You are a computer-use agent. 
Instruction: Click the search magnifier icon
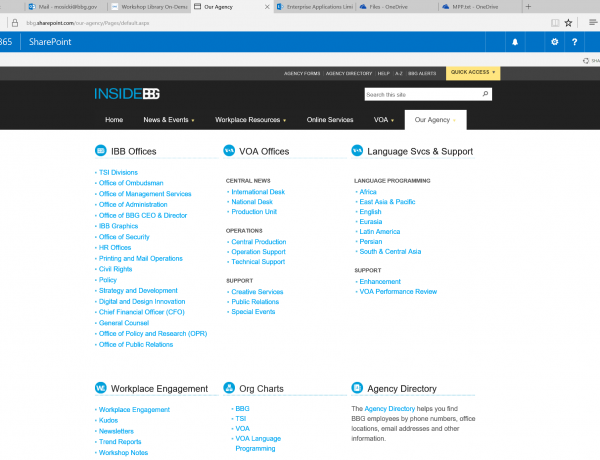(485, 94)
